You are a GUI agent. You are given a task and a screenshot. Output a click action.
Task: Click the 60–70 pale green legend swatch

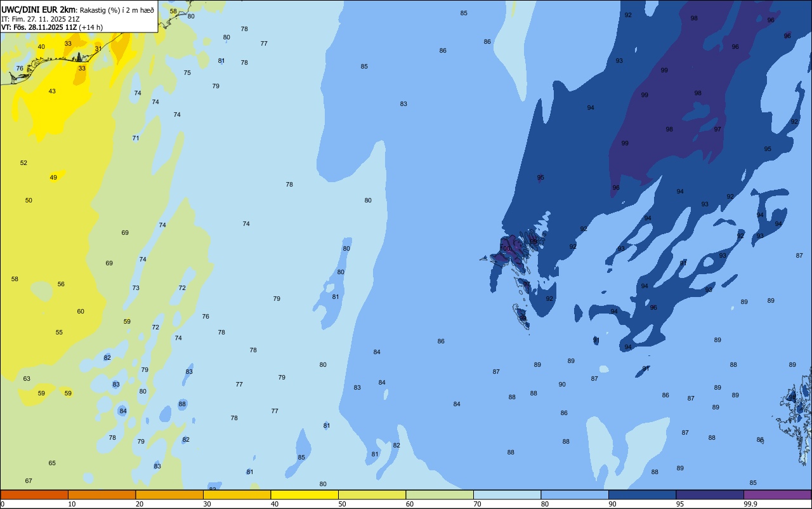pyautogui.click(x=440, y=494)
